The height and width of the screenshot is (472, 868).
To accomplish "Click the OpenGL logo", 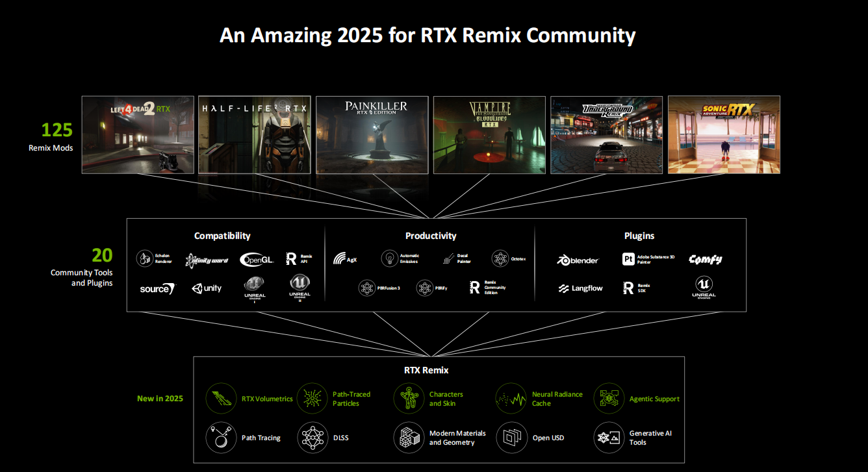I will [257, 259].
